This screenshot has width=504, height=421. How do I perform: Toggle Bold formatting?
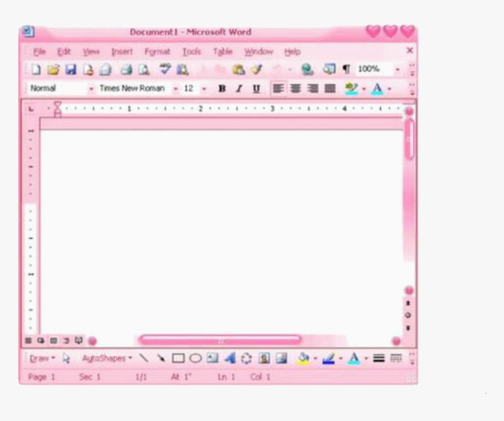click(x=222, y=89)
